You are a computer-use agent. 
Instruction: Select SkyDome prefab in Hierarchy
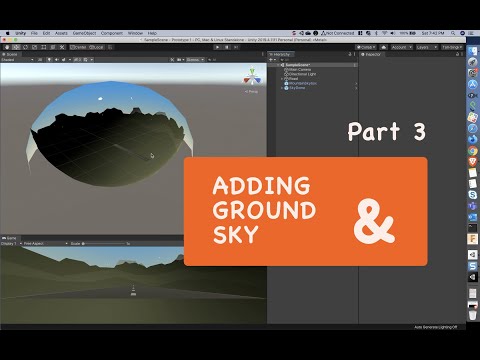pos(294,88)
